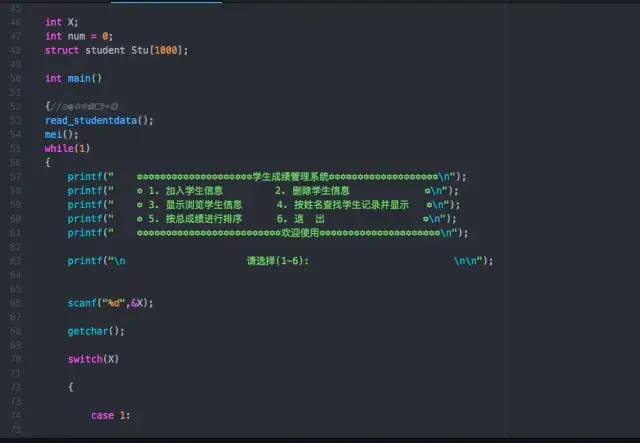This screenshot has width=640, height=443.
Task: Click the opening brace below switch(X)
Action: click(71, 387)
